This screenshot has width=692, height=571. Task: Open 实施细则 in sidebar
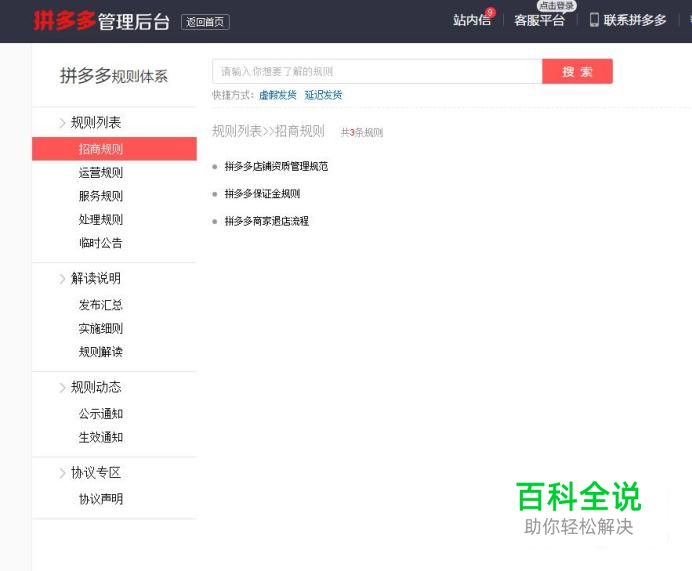click(101, 328)
